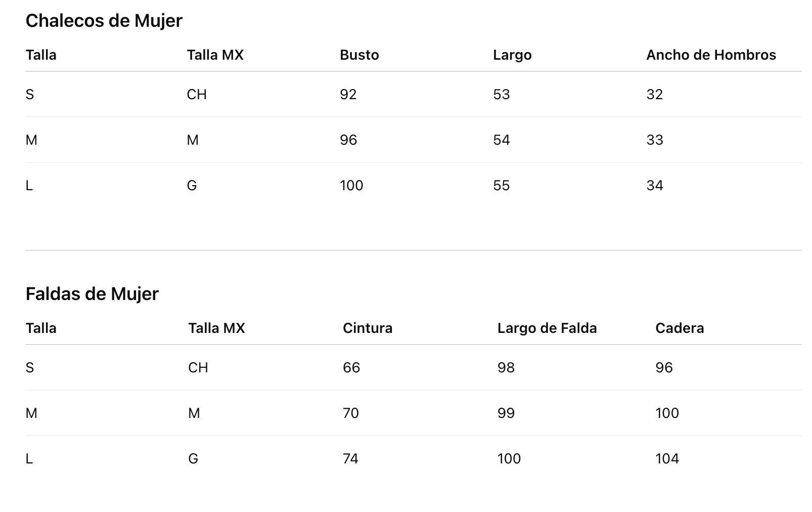Click the G size cell in skirts table
The image size is (812, 512).
(193, 458)
